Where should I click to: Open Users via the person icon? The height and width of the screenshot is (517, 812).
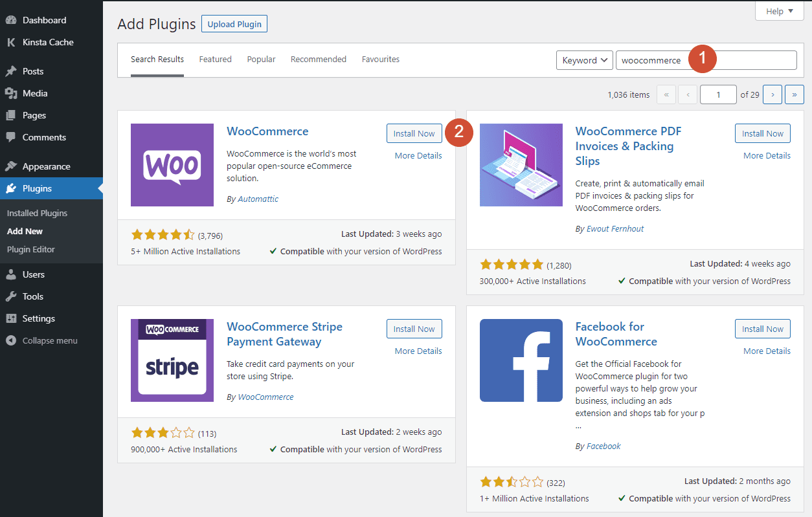14,274
